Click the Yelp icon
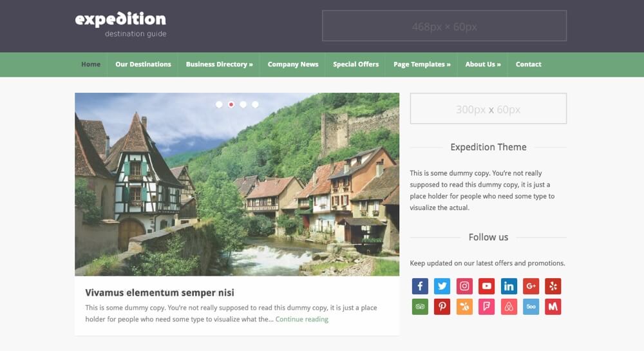644x351 pixels. 553,286
